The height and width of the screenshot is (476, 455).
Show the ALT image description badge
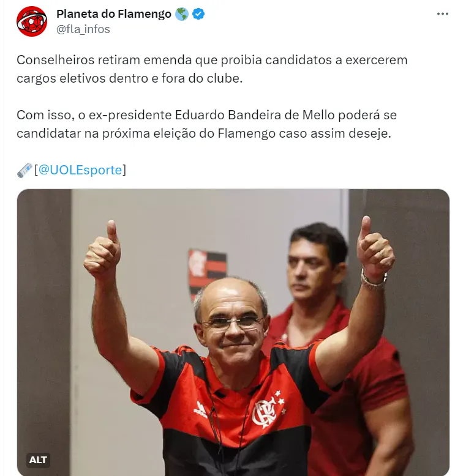[x=38, y=460]
